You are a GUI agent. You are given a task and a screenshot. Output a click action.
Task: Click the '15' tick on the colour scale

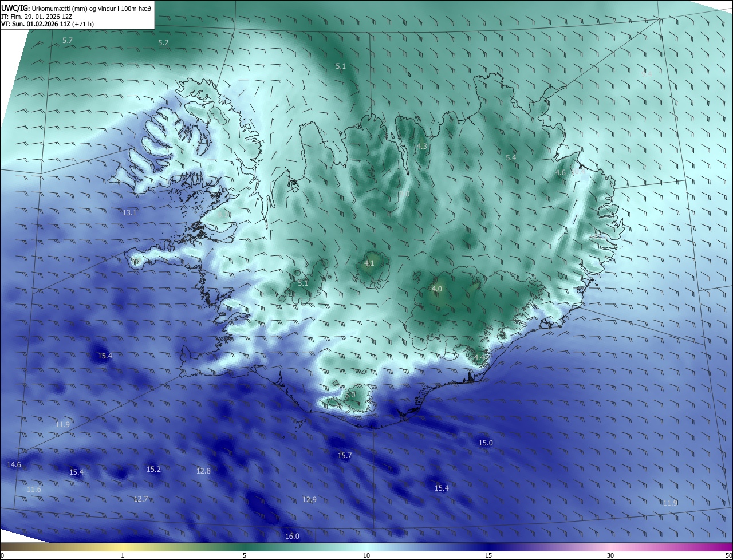[488, 555]
